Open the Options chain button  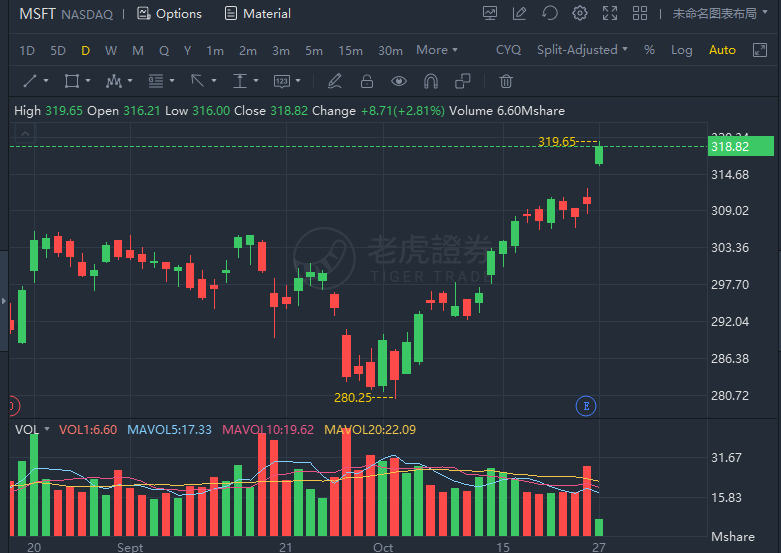pos(169,13)
